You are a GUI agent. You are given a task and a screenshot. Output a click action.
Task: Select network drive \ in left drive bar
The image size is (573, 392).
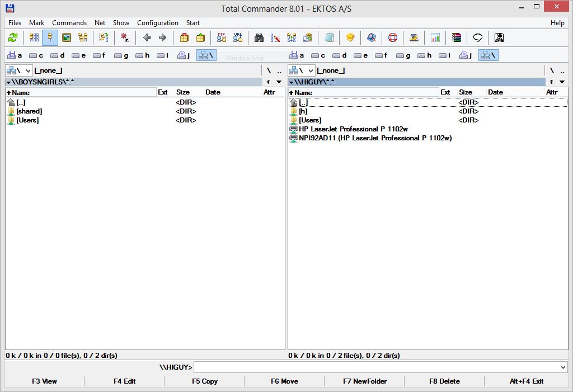pyautogui.click(x=206, y=55)
